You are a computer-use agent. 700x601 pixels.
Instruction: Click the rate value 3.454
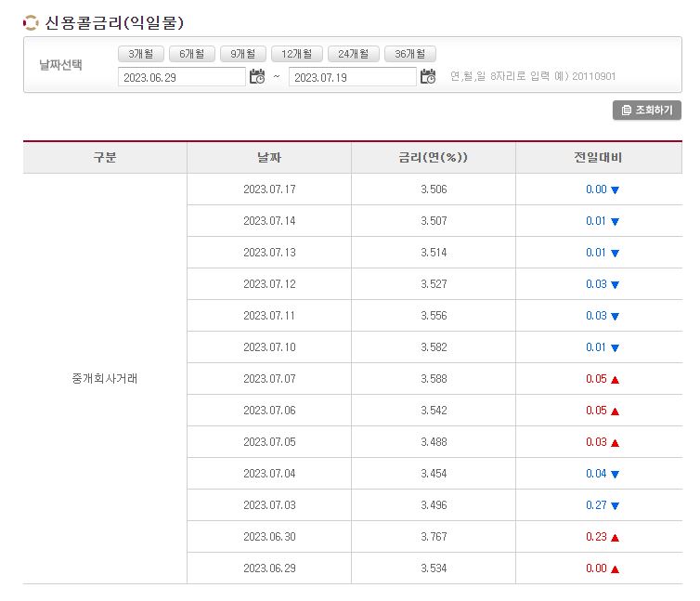[434, 474]
